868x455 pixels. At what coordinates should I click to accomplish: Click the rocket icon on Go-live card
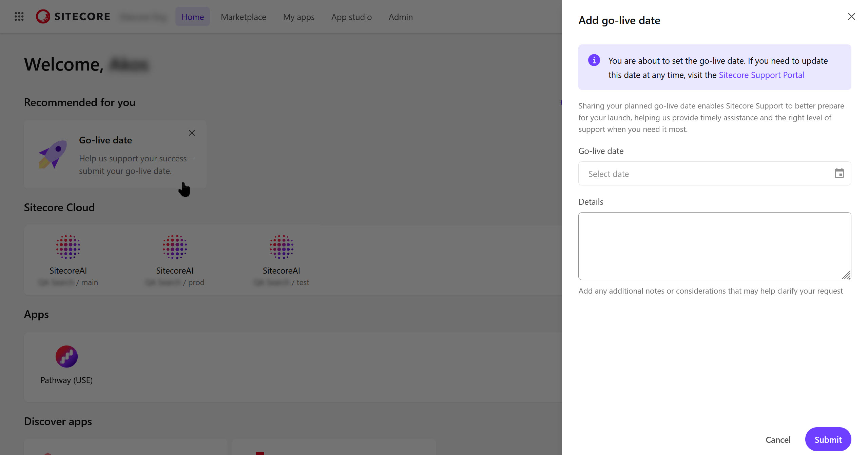pyautogui.click(x=53, y=154)
